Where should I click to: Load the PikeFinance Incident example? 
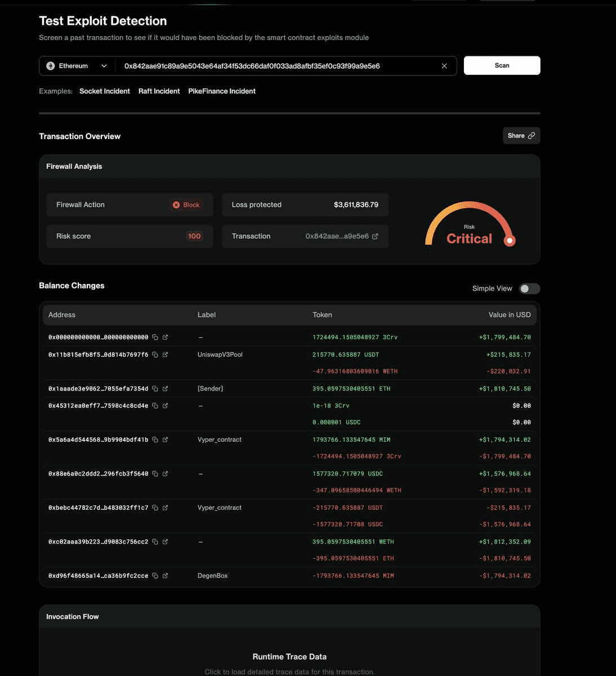[221, 91]
